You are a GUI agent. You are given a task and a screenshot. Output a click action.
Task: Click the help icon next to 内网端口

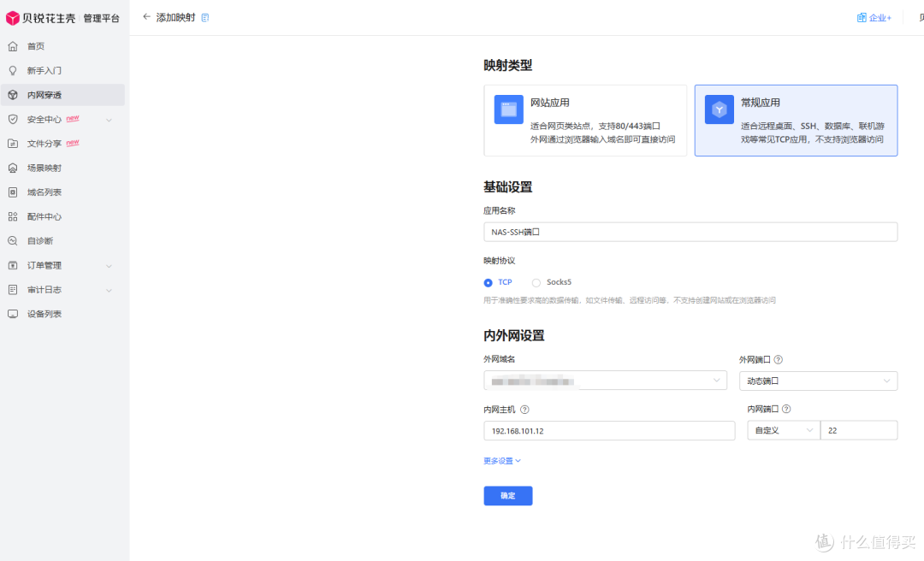[786, 409]
